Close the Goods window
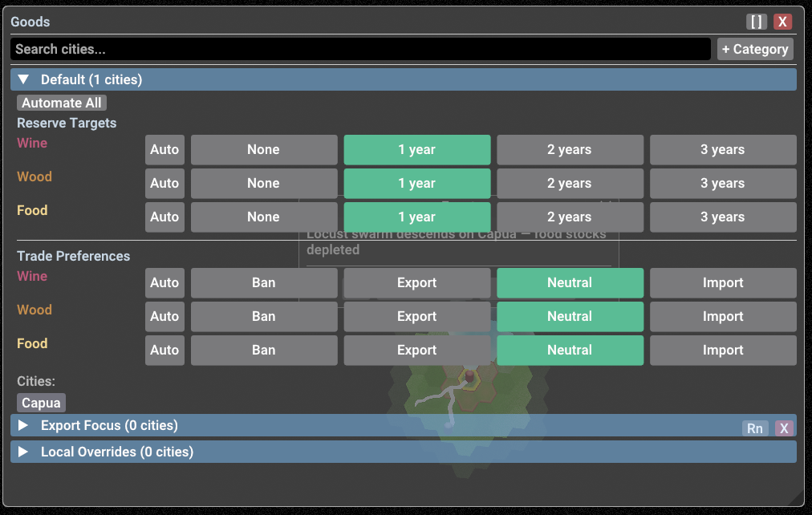This screenshot has height=515, width=812. 782,22
